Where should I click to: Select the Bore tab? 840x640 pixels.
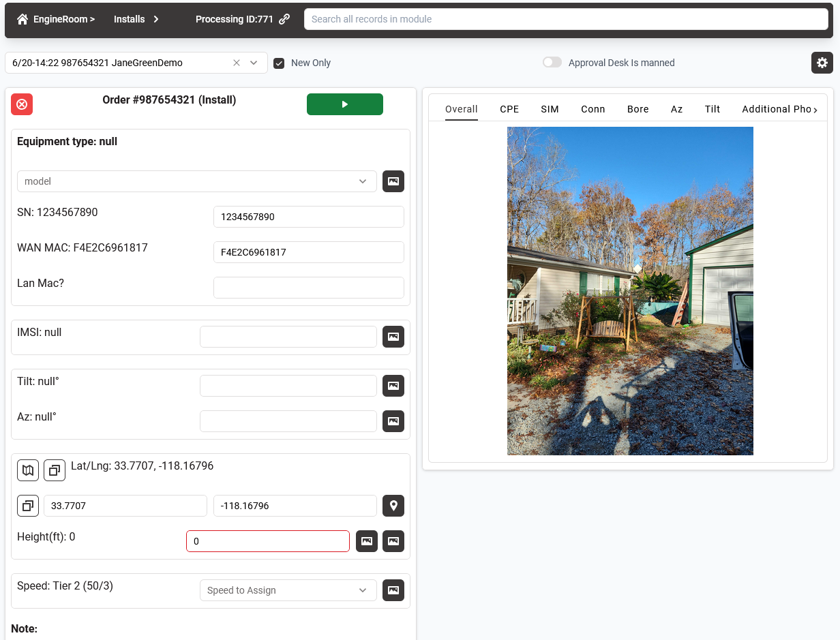pos(638,109)
